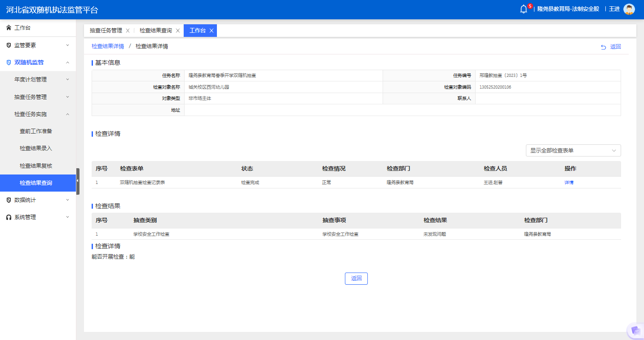Switch to the 抽查任务管理 tab

106,31
